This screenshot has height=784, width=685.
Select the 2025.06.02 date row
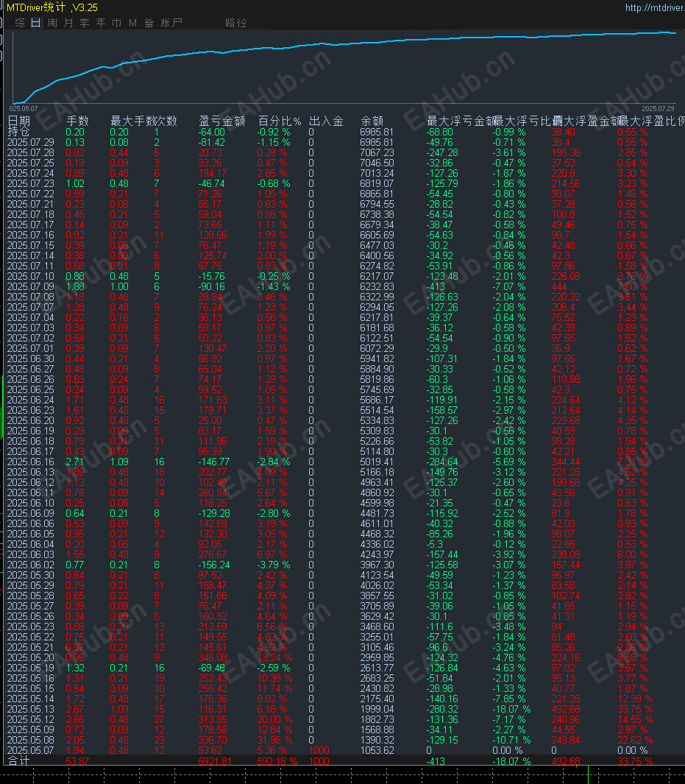coord(31,565)
